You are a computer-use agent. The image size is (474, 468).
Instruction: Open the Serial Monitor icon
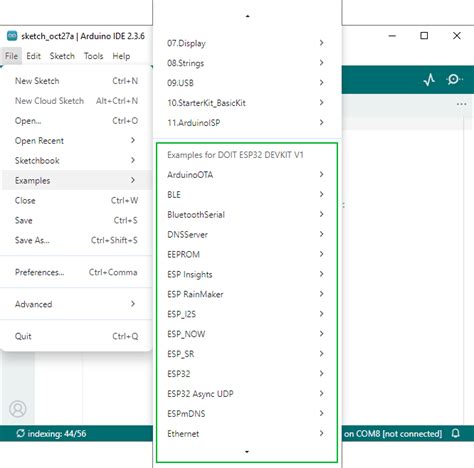pos(454,80)
